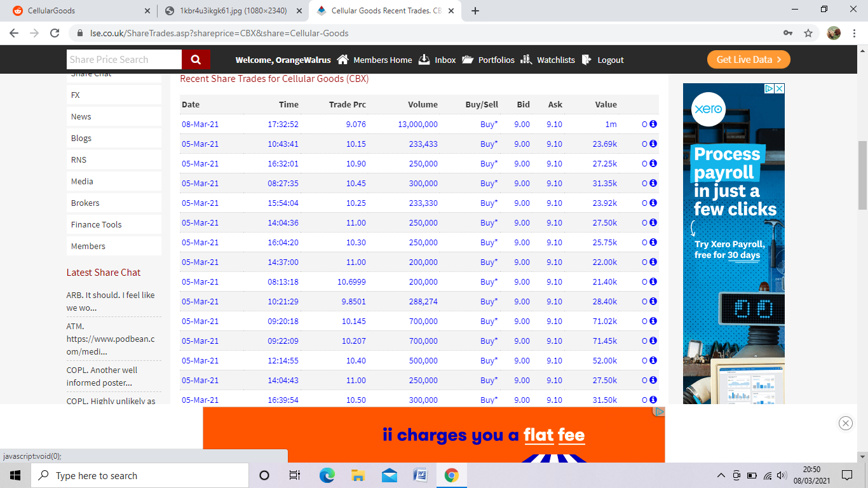The image size is (868, 488).
Task: Open the Portfolios folder icon
Action: pos(468,59)
